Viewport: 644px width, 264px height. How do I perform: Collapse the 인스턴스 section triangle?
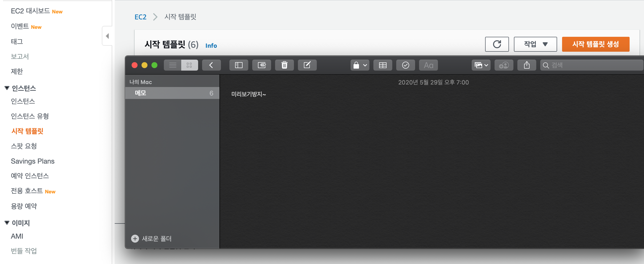(7, 88)
